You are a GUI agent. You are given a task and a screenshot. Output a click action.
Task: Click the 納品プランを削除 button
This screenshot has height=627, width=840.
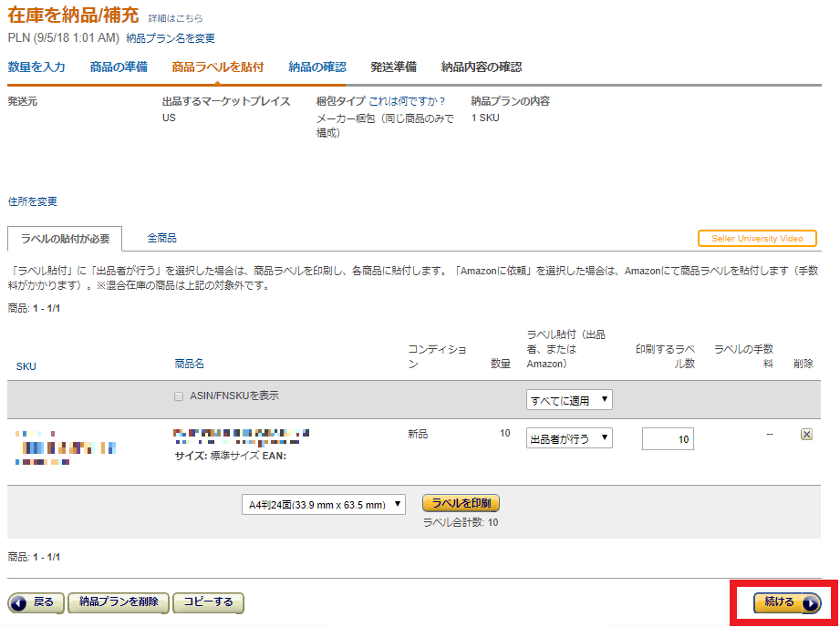[x=119, y=602]
